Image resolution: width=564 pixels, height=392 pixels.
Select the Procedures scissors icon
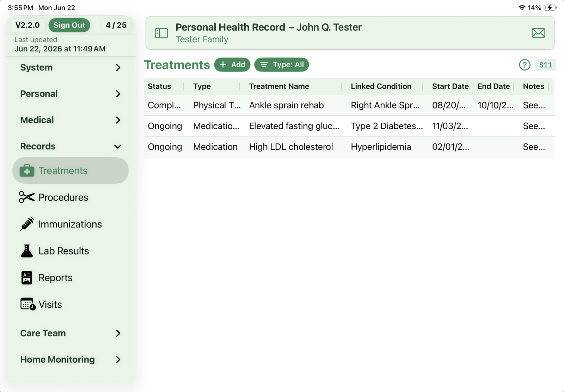27,197
